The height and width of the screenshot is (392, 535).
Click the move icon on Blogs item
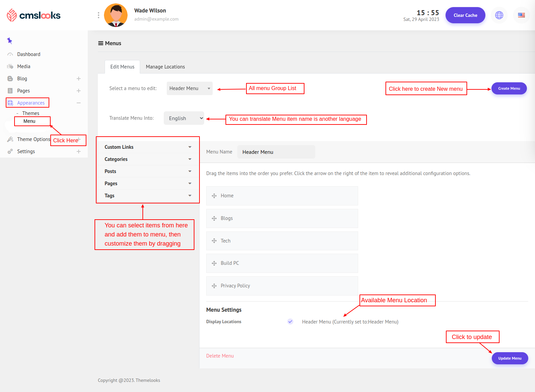[x=214, y=218]
